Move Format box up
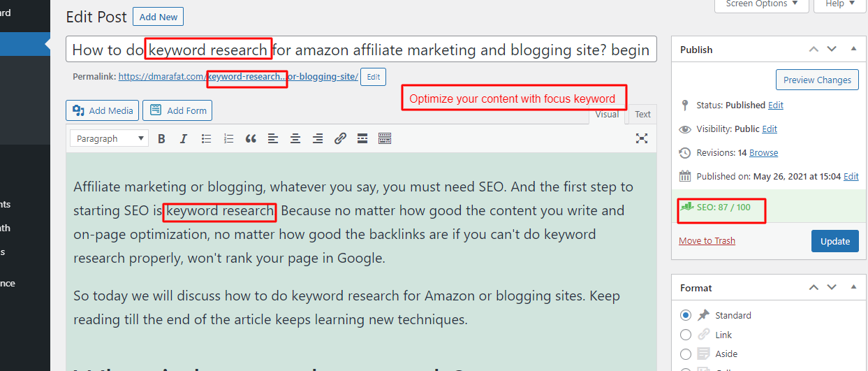Image resolution: width=868 pixels, height=371 pixels. coord(814,287)
